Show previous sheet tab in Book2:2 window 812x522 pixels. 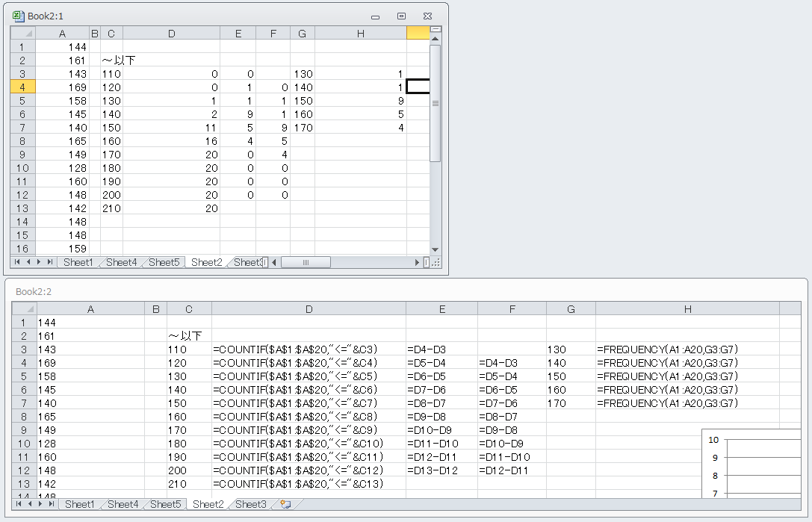pyautogui.click(x=30, y=505)
